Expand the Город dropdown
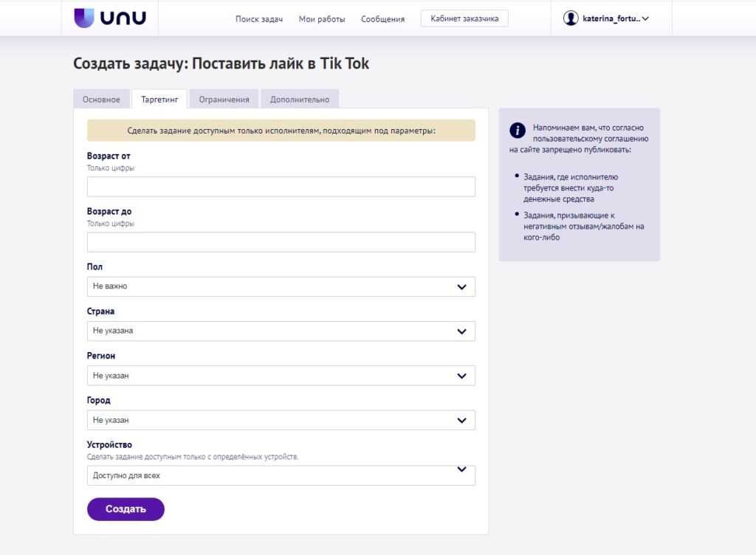The image size is (756, 555). point(281,420)
